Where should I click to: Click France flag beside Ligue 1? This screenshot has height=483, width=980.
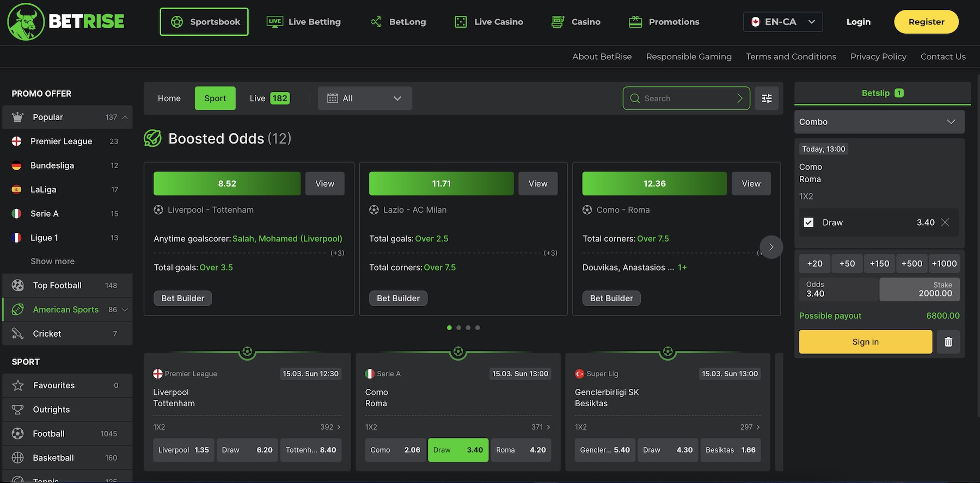pos(17,238)
